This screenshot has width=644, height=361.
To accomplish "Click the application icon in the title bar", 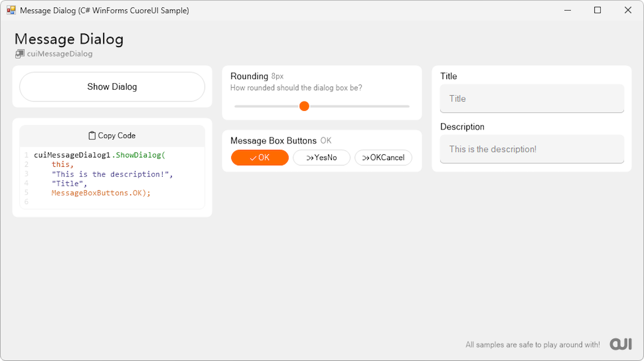I will click(x=11, y=10).
